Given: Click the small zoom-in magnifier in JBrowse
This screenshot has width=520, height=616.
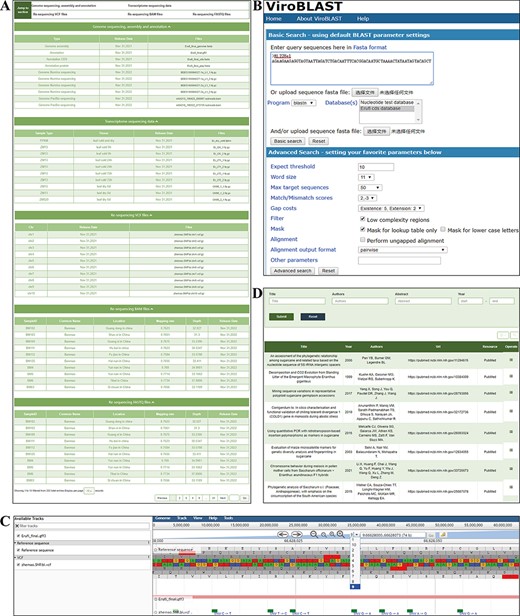Looking at the screenshot, I should click(332, 535).
